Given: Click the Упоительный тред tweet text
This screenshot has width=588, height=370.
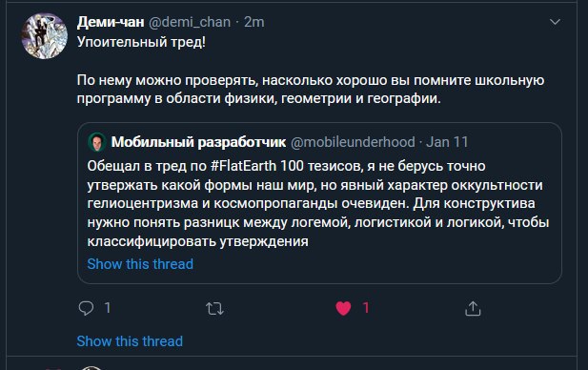Looking at the screenshot, I should [x=141, y=42].
